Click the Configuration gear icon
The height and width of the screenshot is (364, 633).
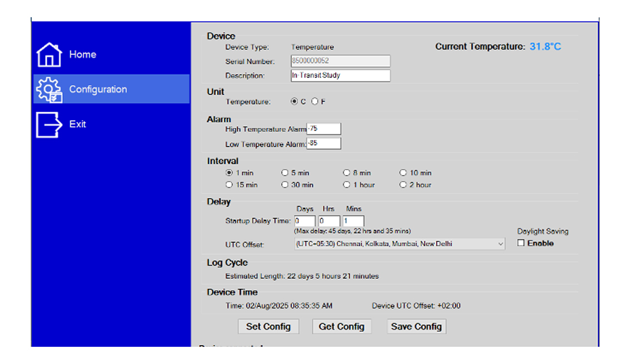pos(49,89)
